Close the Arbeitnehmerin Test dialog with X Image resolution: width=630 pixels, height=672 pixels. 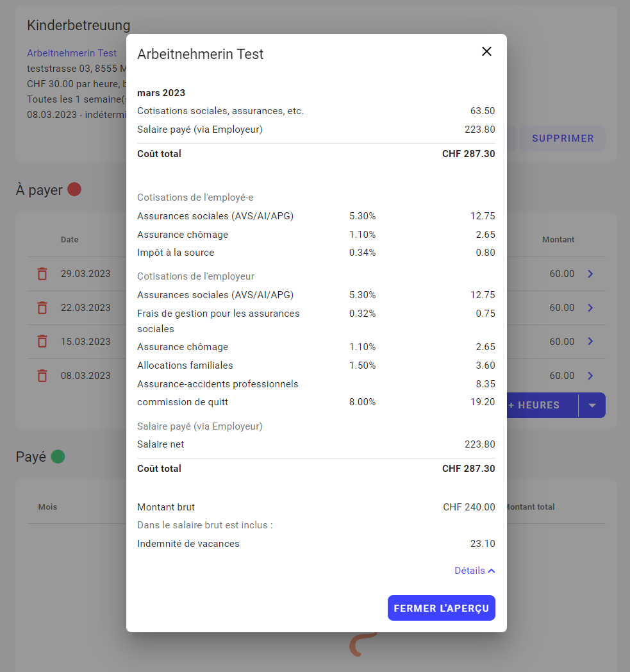(486, 52)
